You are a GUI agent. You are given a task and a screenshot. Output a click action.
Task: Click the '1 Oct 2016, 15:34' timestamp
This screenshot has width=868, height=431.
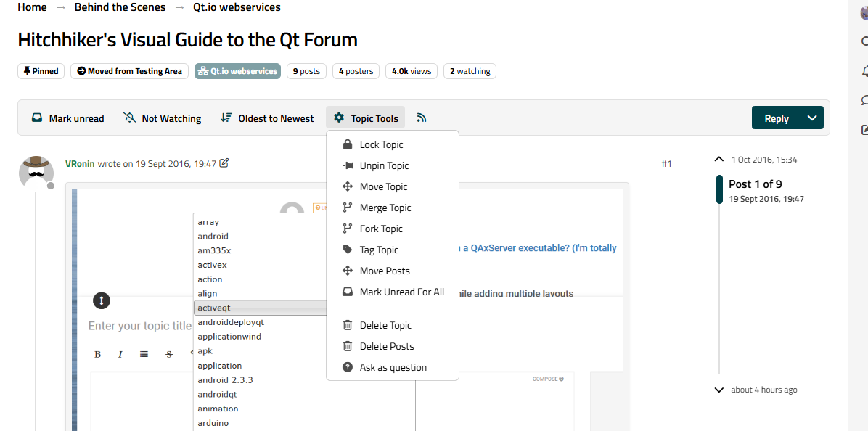coord(764,160)
